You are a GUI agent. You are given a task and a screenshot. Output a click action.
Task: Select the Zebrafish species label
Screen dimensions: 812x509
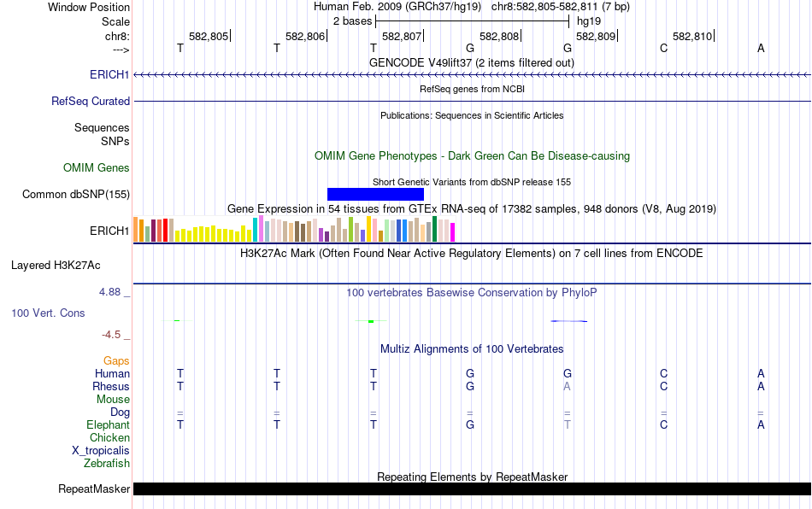pos(107,463)
